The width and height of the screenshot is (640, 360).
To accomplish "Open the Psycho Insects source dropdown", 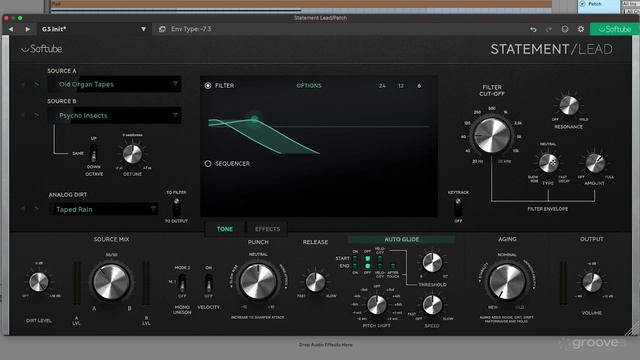I will 114,116.
